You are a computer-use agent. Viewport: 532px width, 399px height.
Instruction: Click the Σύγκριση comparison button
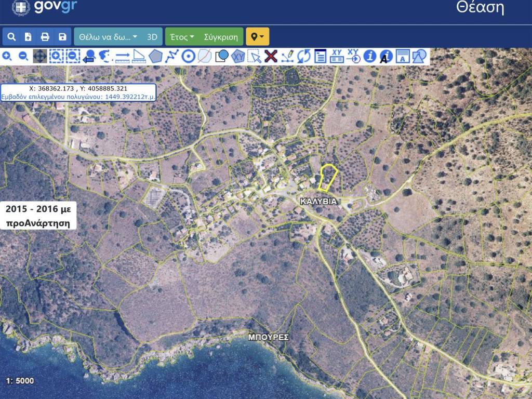[x=221, y=37]
